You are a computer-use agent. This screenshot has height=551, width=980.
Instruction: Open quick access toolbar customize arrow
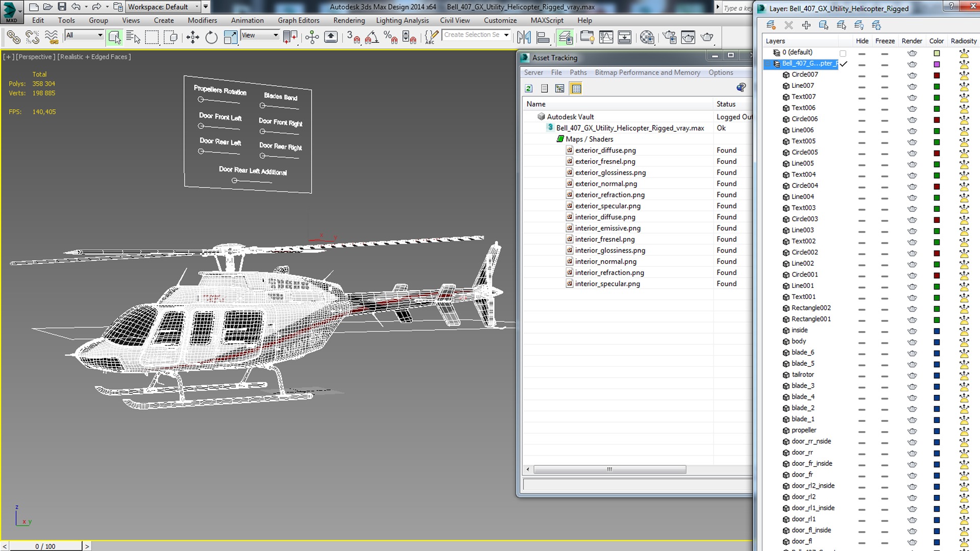point(206,7)
